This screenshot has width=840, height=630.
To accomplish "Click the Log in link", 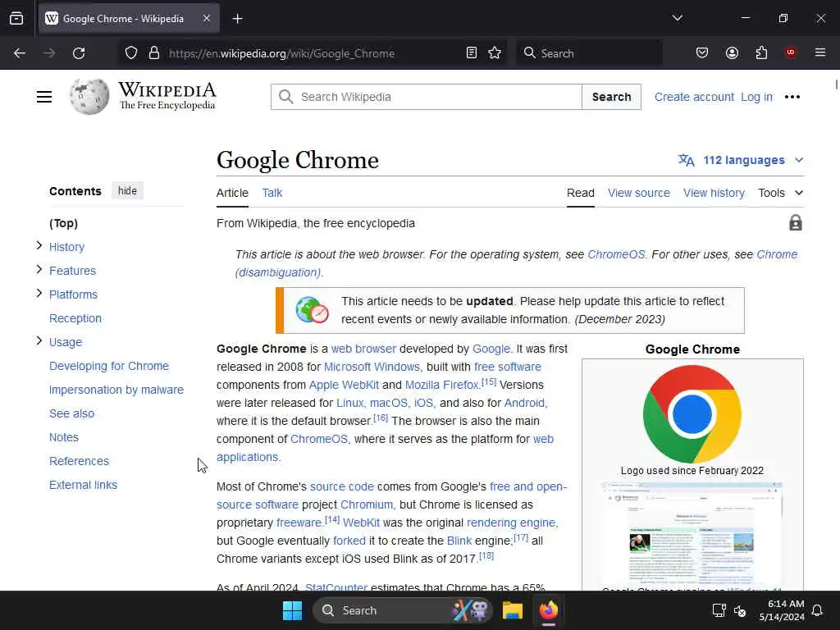I will click(x=756, y=97).
